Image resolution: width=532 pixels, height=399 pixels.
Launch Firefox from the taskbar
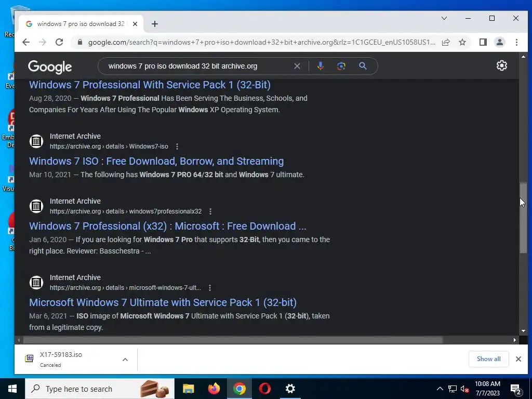(x=214, y=389)
